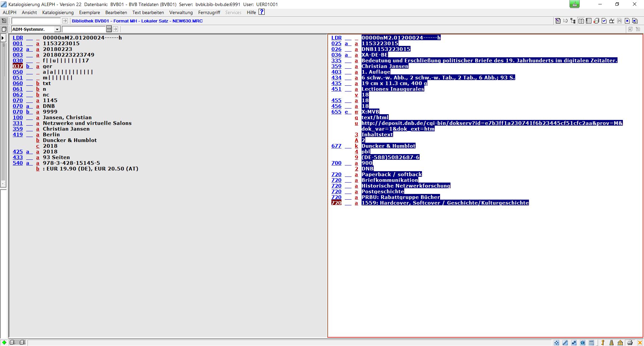Screen dimensions: 644x346
Task: Click the check record checkmark icon
Action: tap(604, 21)
